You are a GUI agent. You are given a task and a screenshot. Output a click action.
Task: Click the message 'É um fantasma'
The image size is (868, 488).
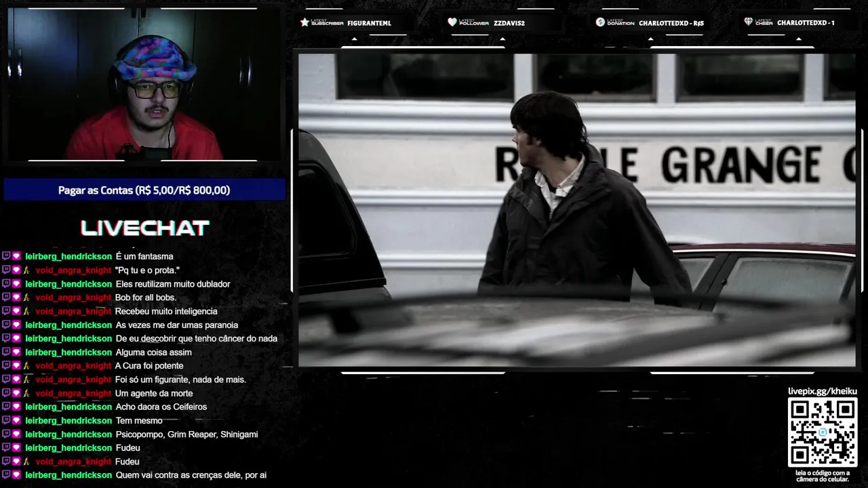pos(144,256)
